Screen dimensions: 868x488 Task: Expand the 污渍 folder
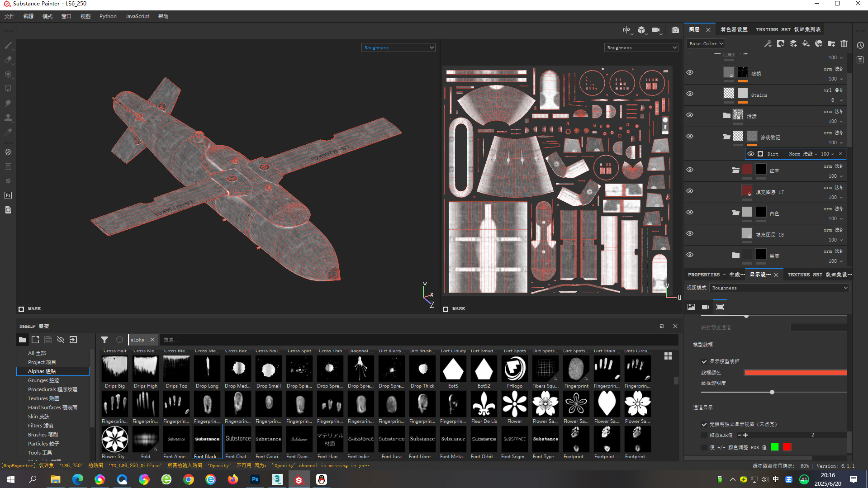pos(727,115)
